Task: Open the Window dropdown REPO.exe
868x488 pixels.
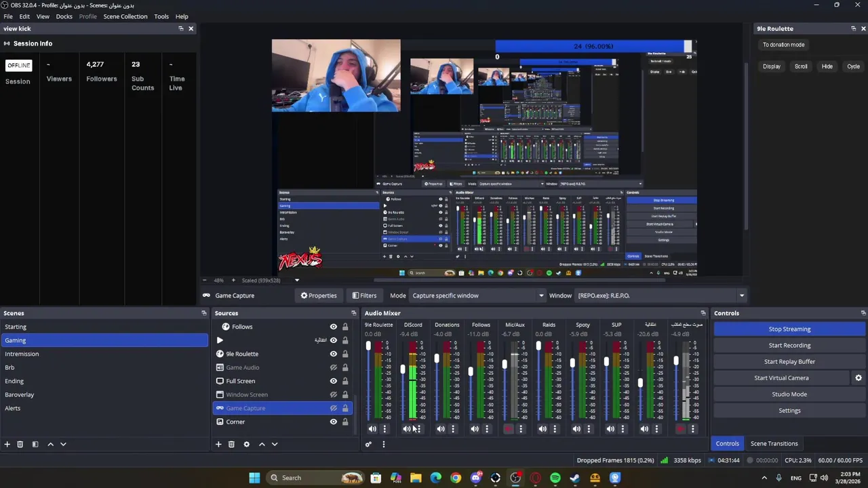Action: 660,296
